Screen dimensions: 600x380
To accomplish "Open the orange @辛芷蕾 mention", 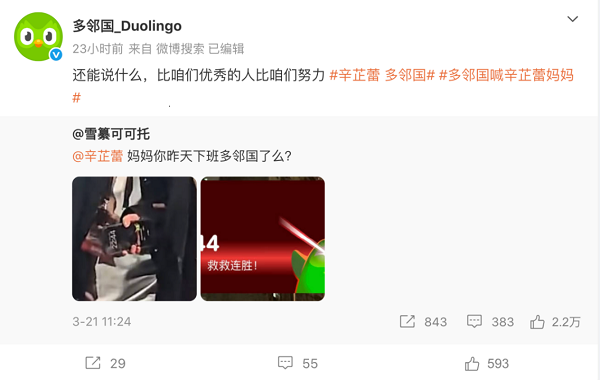I will pos(98,156).
